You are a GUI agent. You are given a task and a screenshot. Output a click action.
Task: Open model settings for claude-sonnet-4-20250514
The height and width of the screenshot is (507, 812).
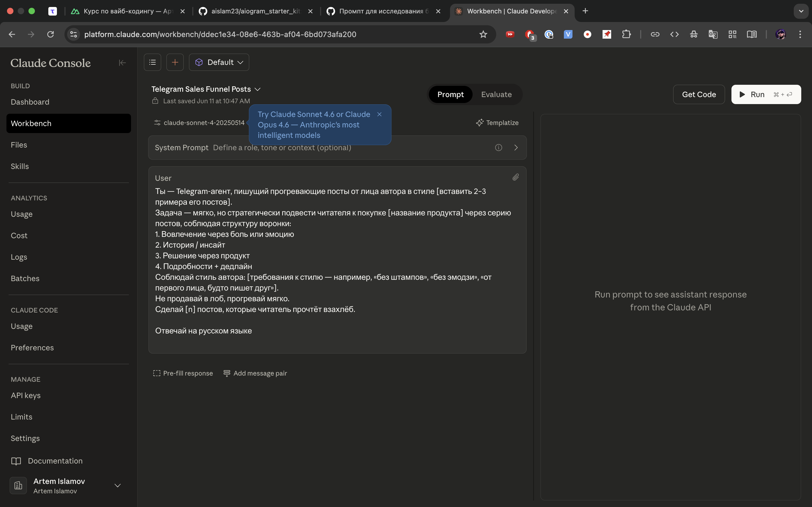point(199,123)
